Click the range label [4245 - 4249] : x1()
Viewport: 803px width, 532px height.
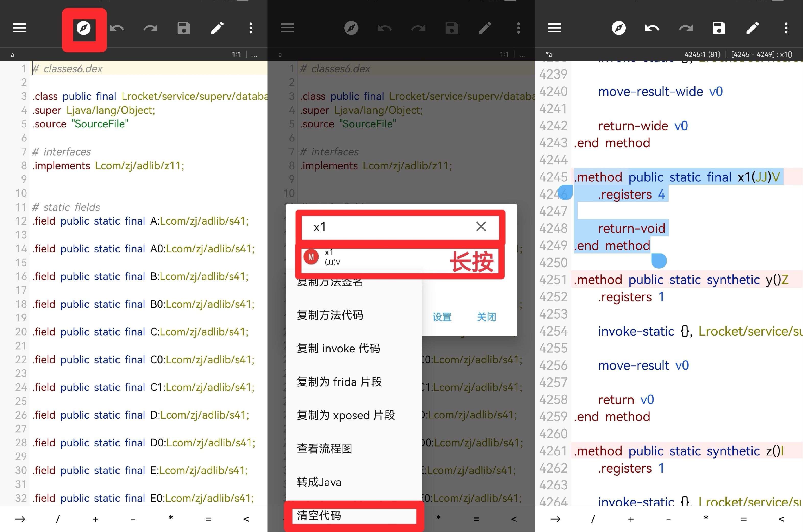point(762,54)
